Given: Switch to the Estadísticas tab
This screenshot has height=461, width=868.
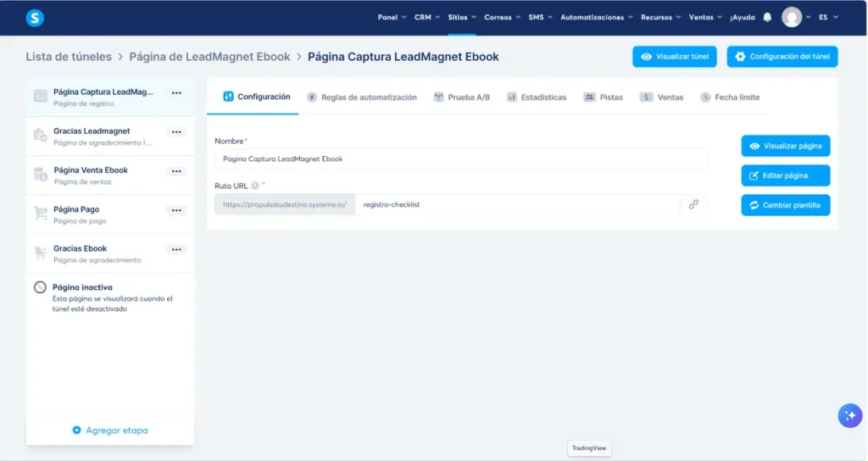Looking at the screenshot, I should 537,97.
